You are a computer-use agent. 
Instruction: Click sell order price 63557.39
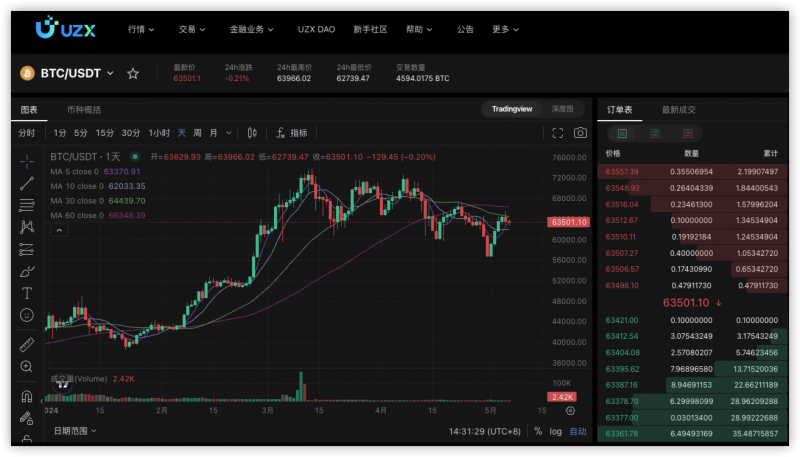[622, 171]
